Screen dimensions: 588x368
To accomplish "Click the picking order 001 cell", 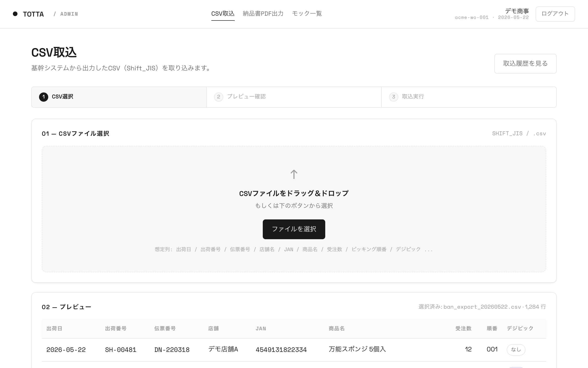I will 492,350.
